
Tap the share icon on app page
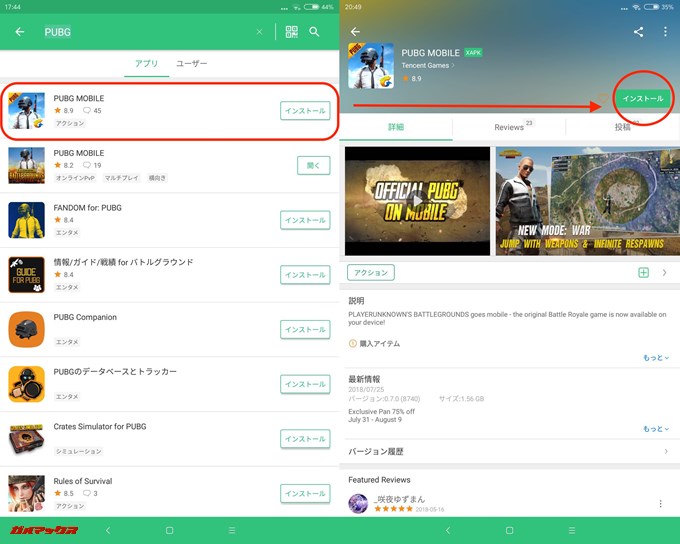[639, 32]
